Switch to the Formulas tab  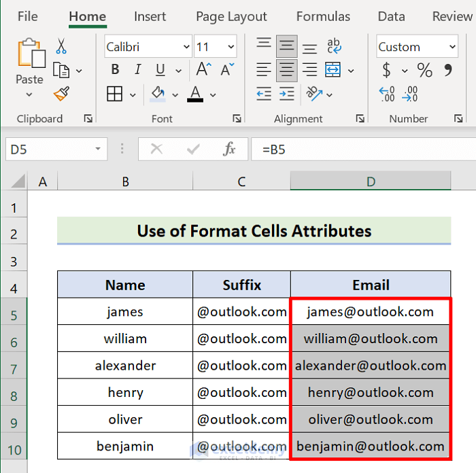coord(323,16)
